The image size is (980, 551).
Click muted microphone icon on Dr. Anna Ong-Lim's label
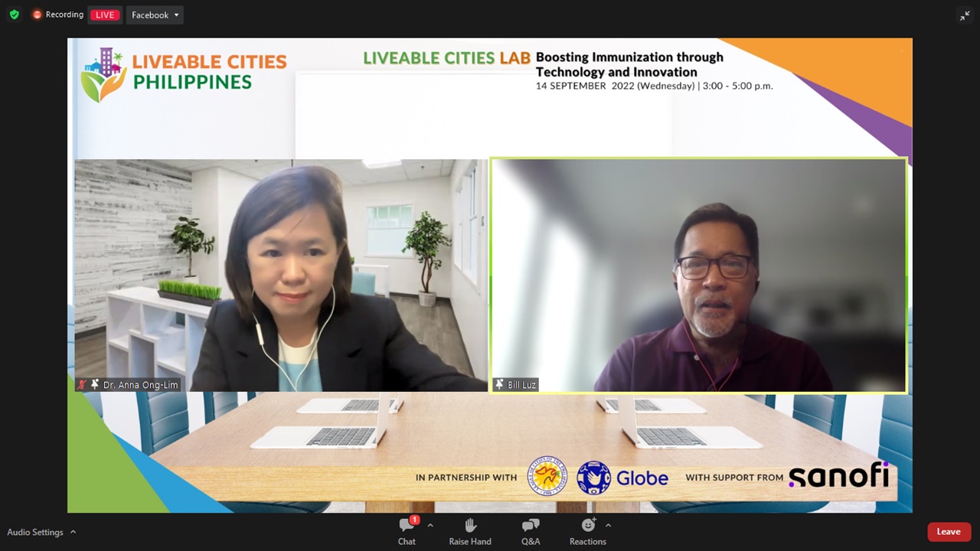[x=82, y=385]
